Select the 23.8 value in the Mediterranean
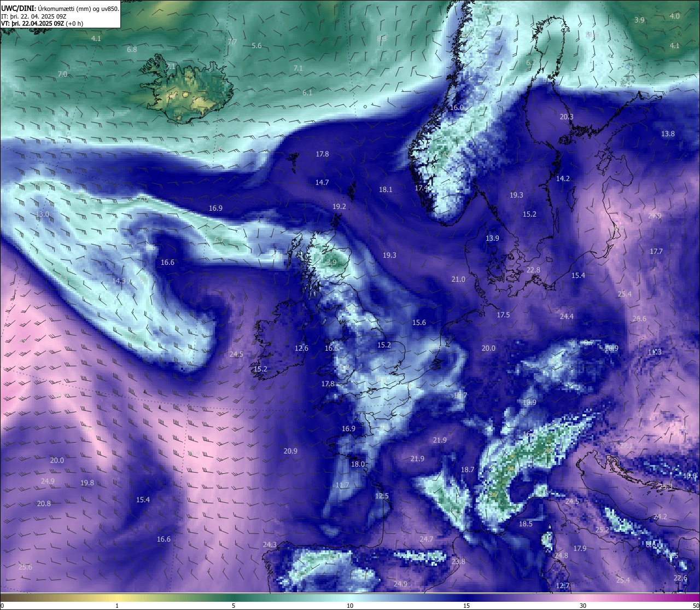 [458, 562]
